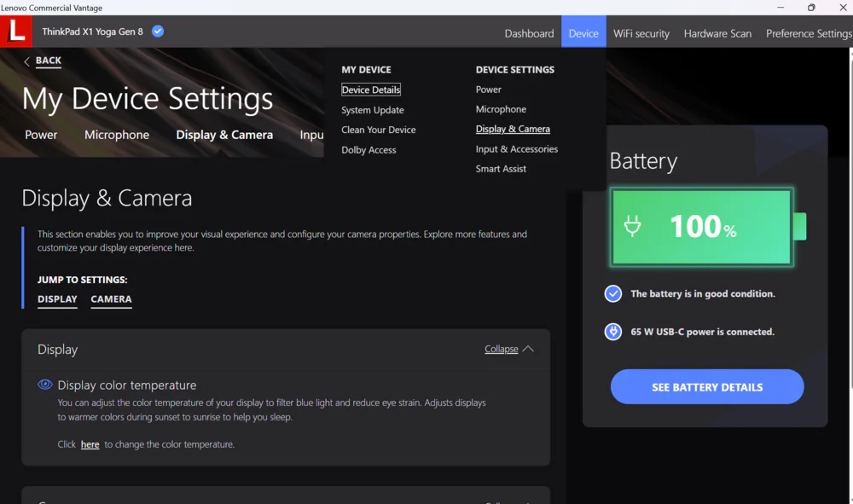Click the eye icon beside Display color temperature

tap(45, 385)
